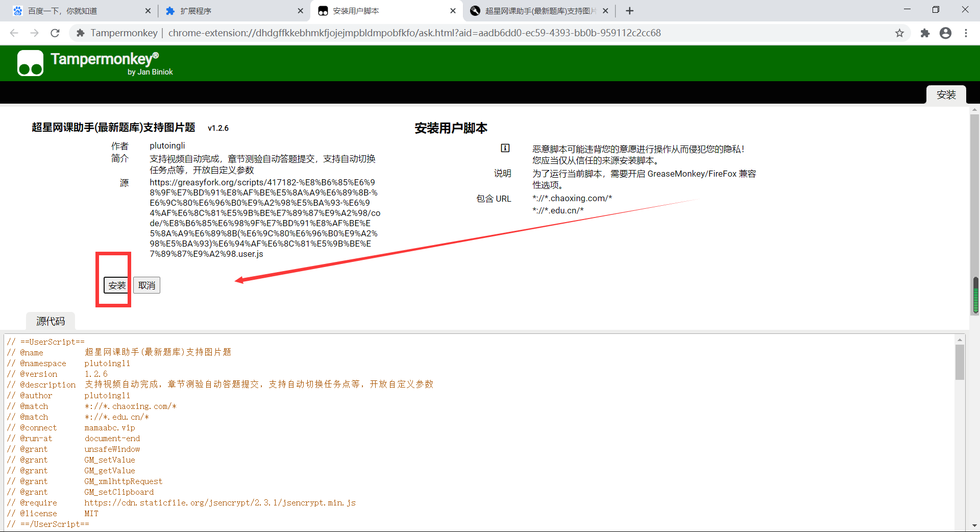
Task: Reload the page with refresh icon
Action: (55, 33)
